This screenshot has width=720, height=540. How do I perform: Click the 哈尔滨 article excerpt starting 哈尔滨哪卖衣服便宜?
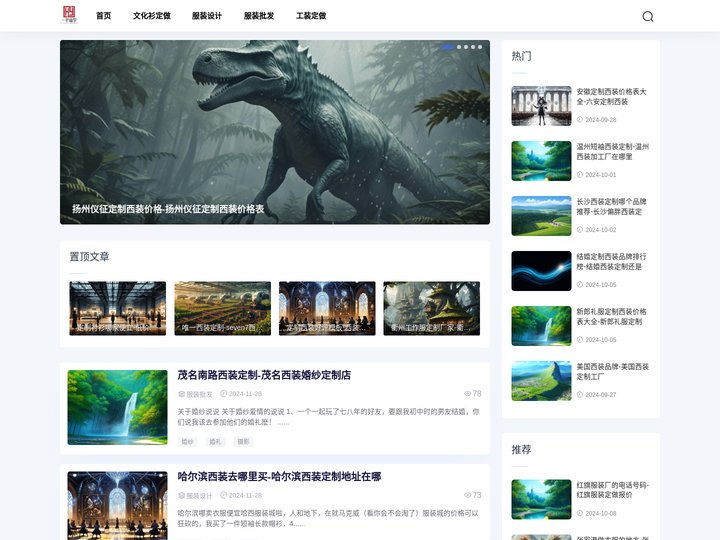(328, 518)
